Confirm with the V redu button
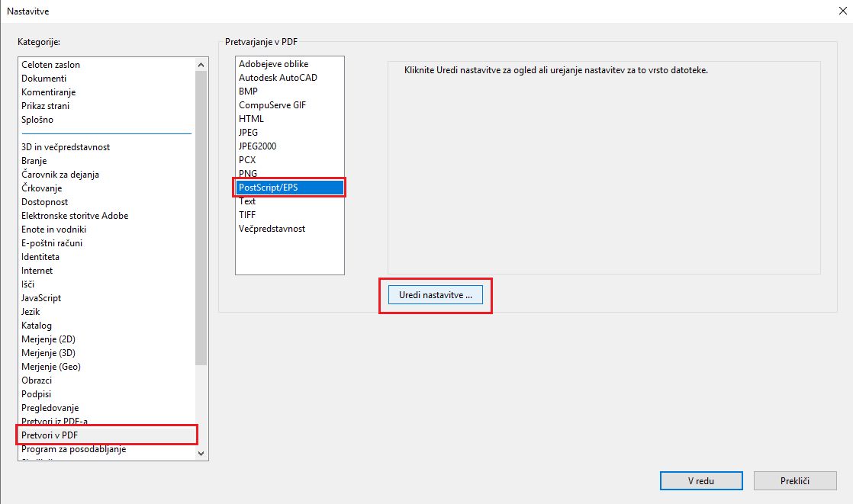Screen dimensions: 853x504 (x=701, y=480)
